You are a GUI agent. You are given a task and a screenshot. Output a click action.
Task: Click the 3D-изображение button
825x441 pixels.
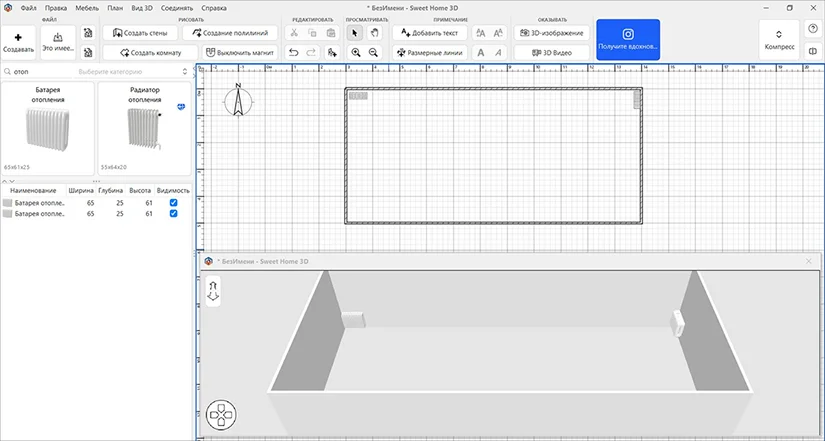552,33
